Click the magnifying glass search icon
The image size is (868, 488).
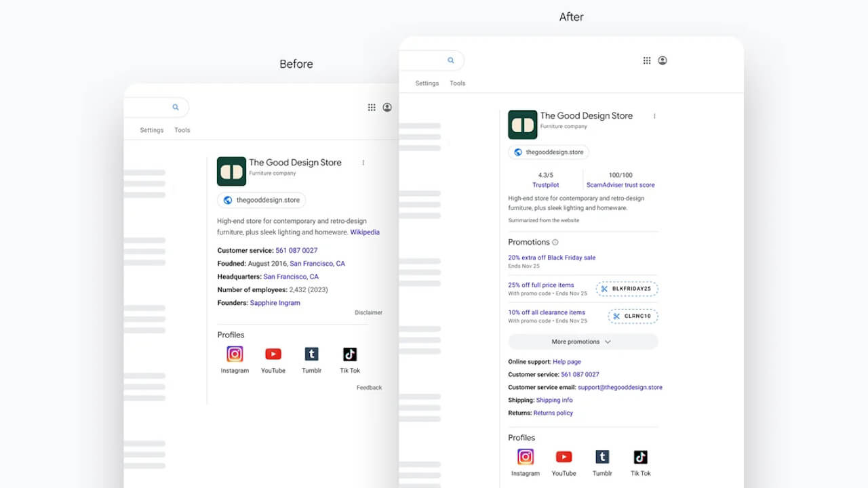(452, 60)
